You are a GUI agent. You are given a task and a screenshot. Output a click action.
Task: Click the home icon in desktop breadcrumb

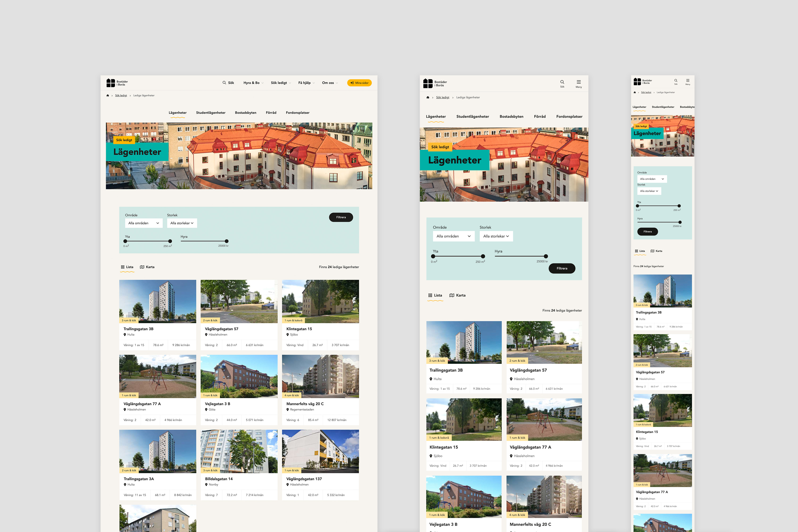(108, 96)
